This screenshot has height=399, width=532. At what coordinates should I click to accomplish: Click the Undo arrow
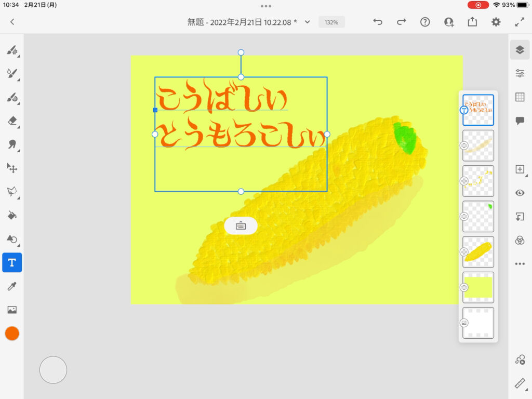coord(378,22)
